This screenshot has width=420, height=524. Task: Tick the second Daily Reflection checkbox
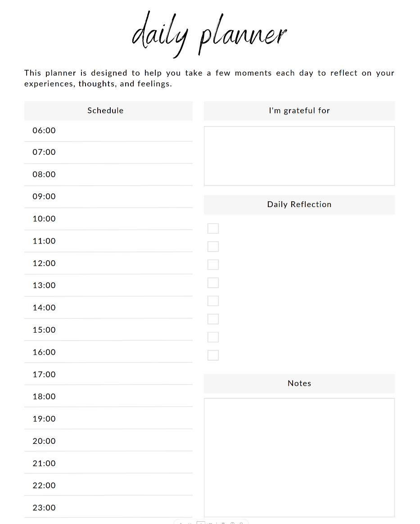[213, 247]
